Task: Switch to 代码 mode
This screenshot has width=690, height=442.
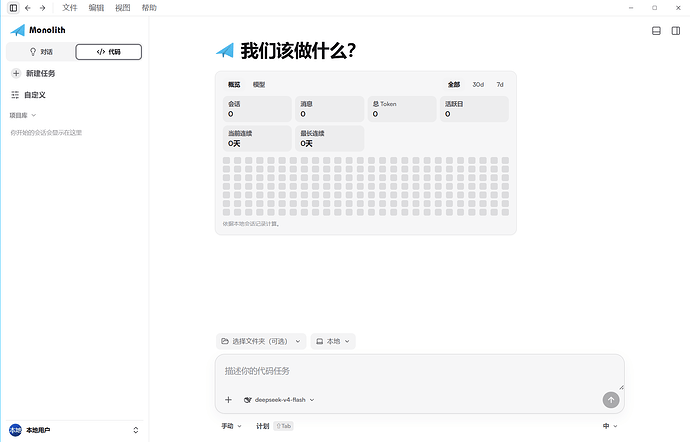Action: tap(108, 52)
